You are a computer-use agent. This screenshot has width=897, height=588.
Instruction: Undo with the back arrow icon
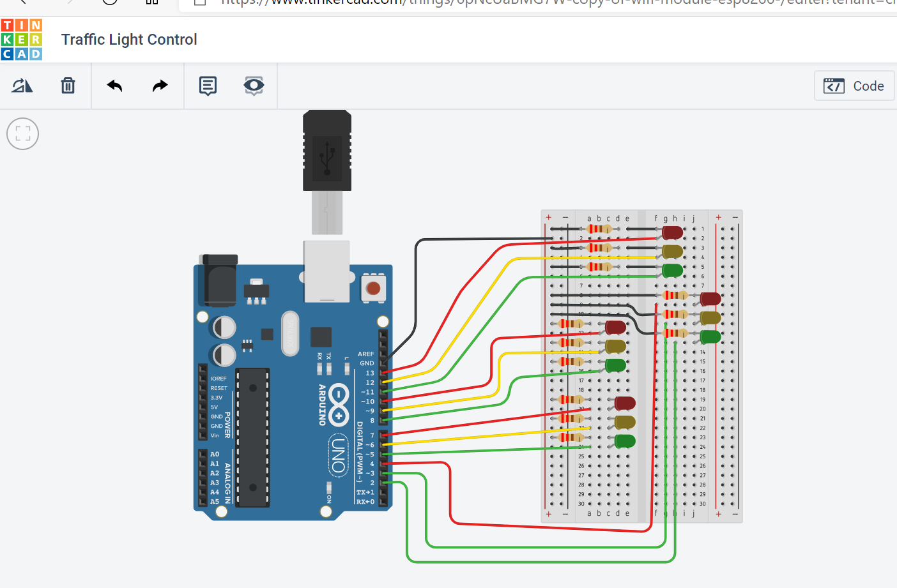(x=114, y=86)
